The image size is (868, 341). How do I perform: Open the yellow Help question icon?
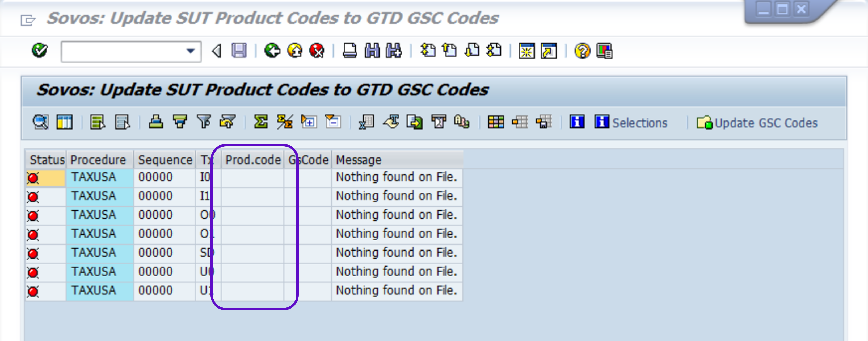(x=582, y=51)
